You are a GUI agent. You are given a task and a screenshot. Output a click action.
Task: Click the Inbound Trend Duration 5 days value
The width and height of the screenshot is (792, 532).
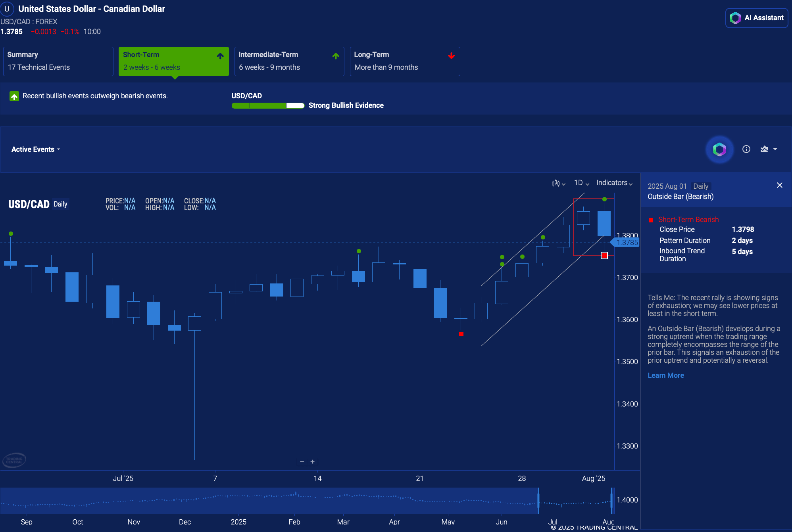(x=742, y=252)
